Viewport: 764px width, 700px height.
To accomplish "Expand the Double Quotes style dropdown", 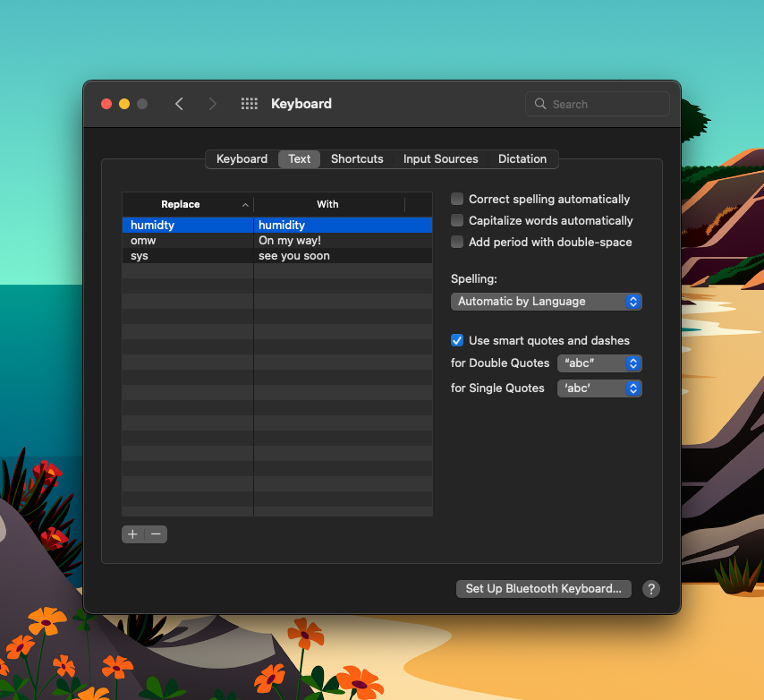I will 598,363.
